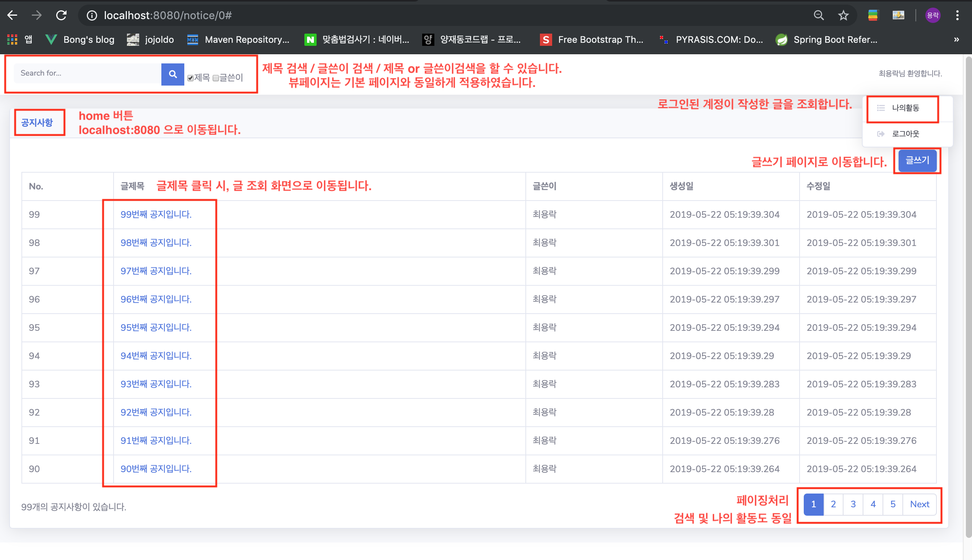The height and width of the screenshot is (560, 972).
Task: Select 나의활동 from the user menu
Action: pos(905,108)
